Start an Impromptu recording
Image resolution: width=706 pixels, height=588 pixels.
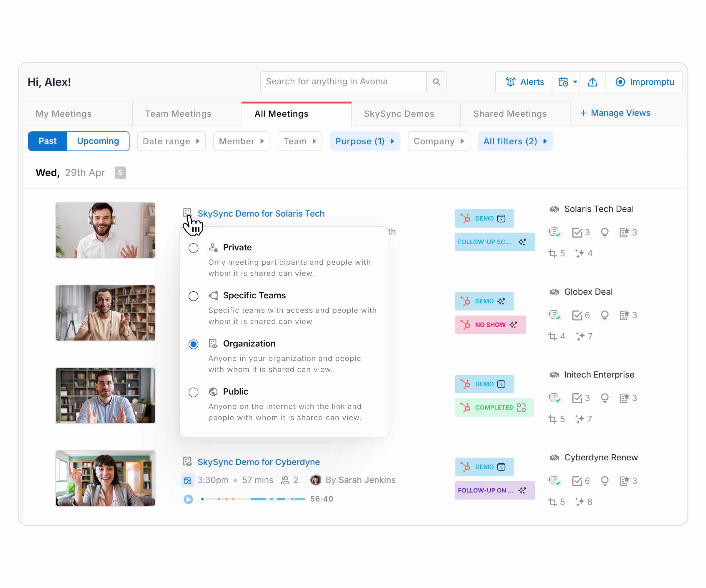pos(644,82)
